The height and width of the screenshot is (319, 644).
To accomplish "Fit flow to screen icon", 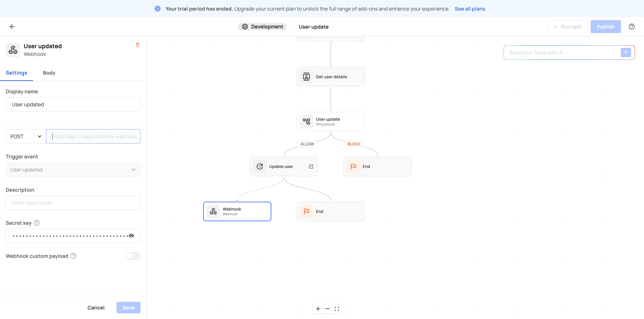I will coord(337,309).
